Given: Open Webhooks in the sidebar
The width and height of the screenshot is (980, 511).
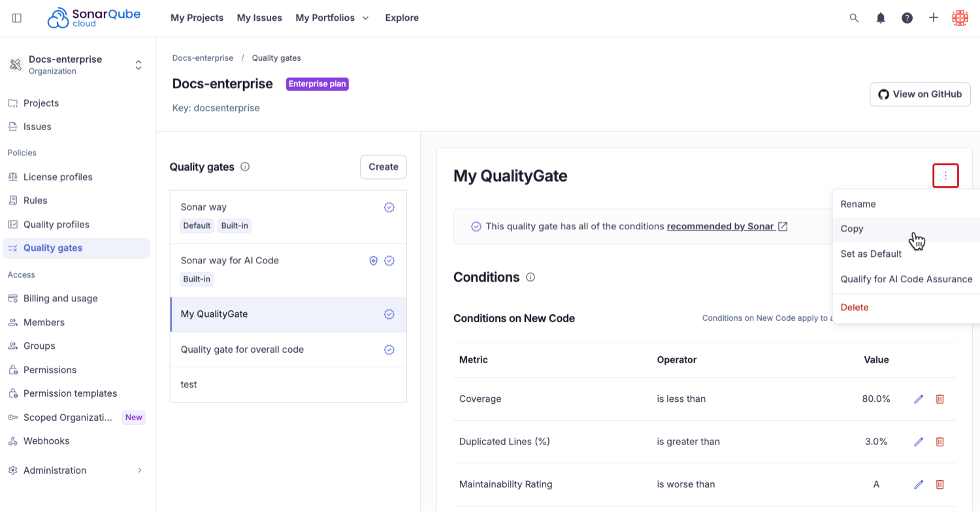Looking at the screenshot, I should tap(77, 441).
